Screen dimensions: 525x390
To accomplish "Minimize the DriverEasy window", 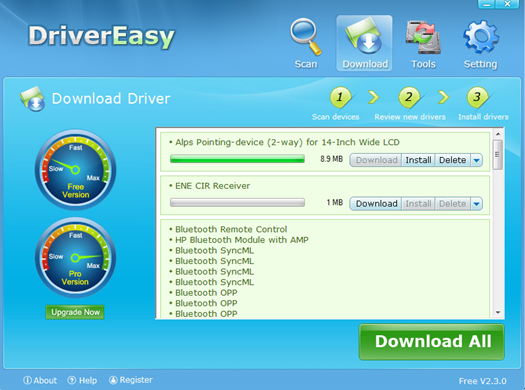I will [487, 4].
